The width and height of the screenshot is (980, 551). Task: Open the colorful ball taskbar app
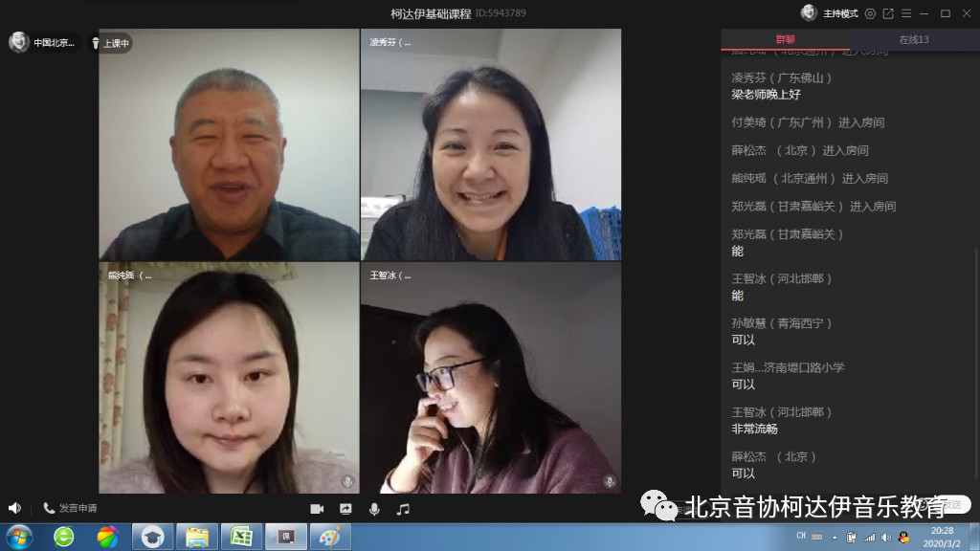(x=107, y=538)
